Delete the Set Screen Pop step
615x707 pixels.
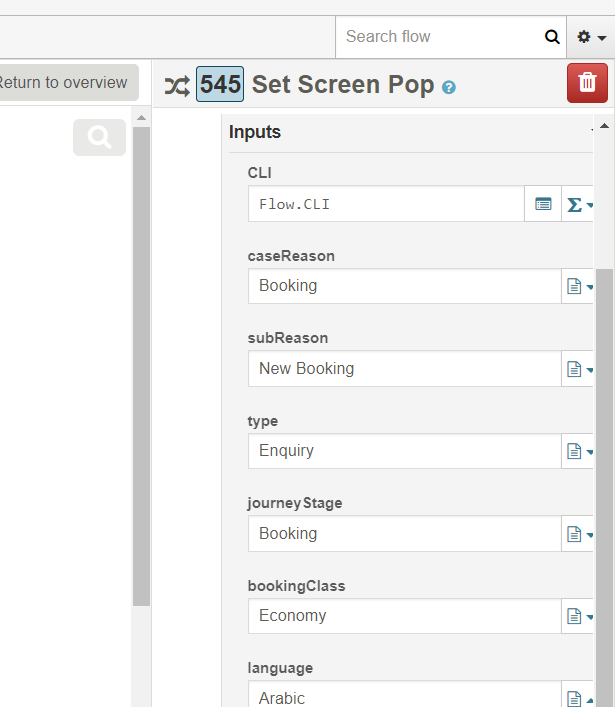(587, 83)
